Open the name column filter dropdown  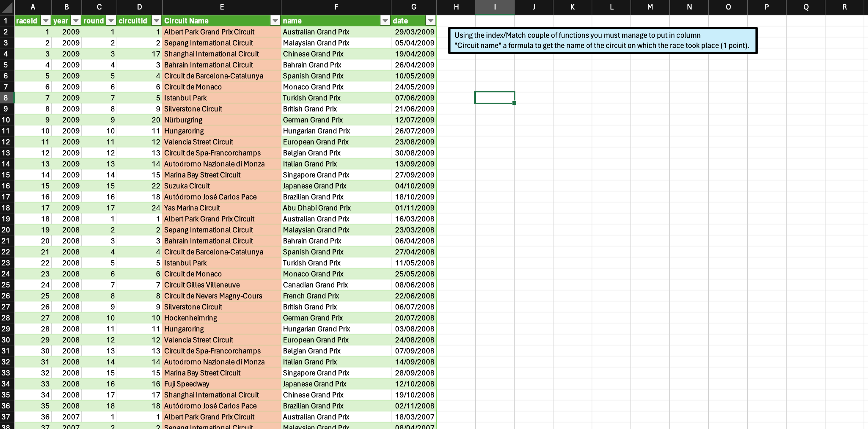click(x=385, y=21)
